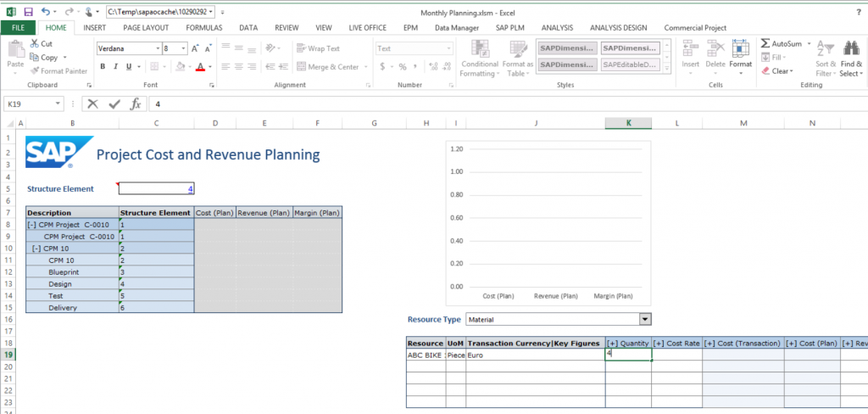
Task: Collapse the CPM 10 node
Action: (x=37, y=249)
